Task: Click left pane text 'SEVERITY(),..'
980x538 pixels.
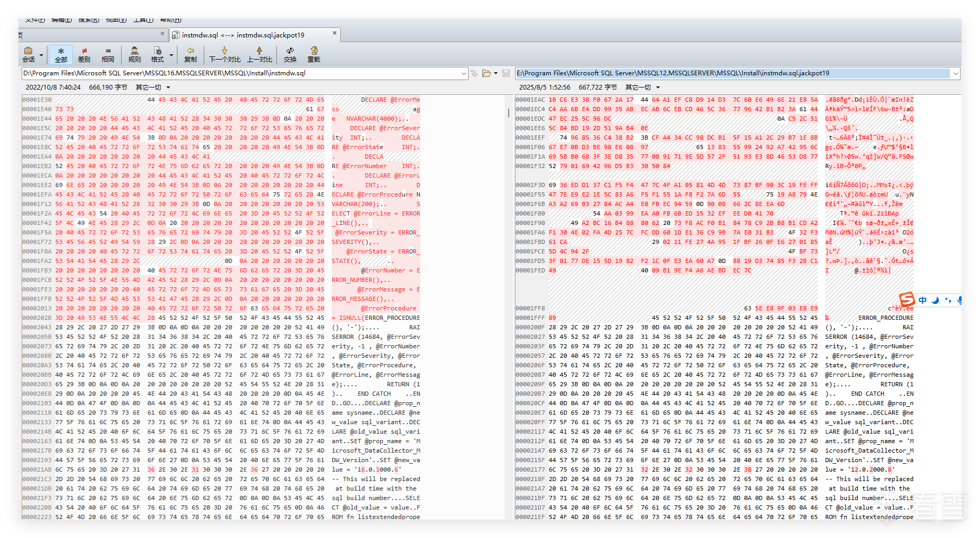Action: (355, 242)
